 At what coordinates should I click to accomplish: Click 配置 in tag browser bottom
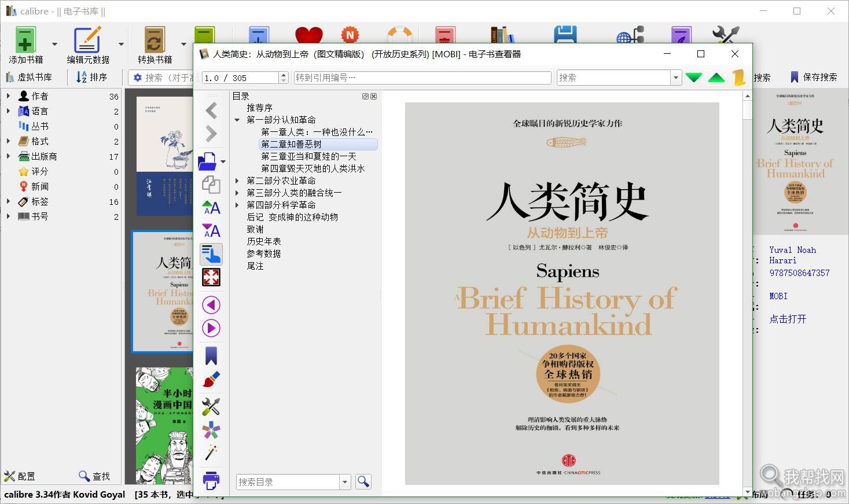(20, 476)
